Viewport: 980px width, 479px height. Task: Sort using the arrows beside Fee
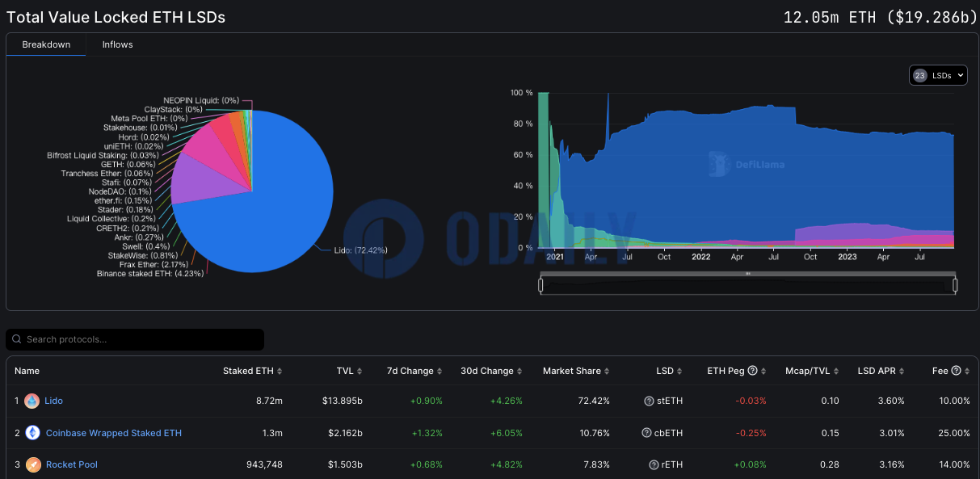tap(967, 372)
